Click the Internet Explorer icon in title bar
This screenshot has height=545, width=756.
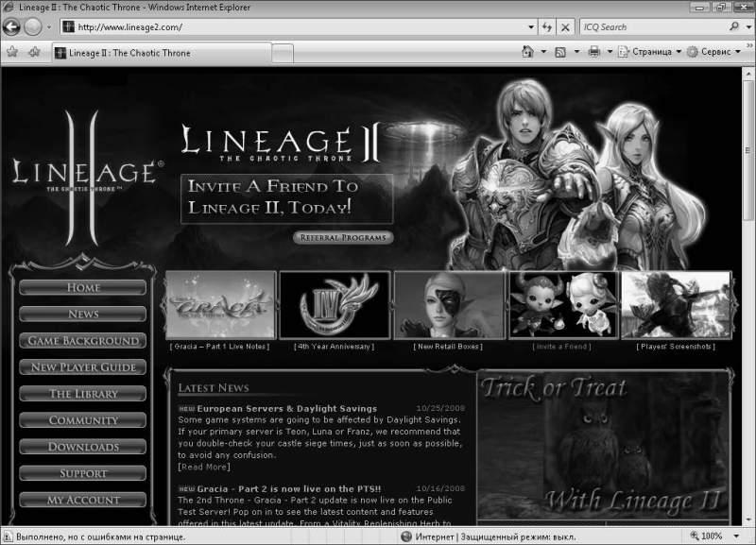9,8
